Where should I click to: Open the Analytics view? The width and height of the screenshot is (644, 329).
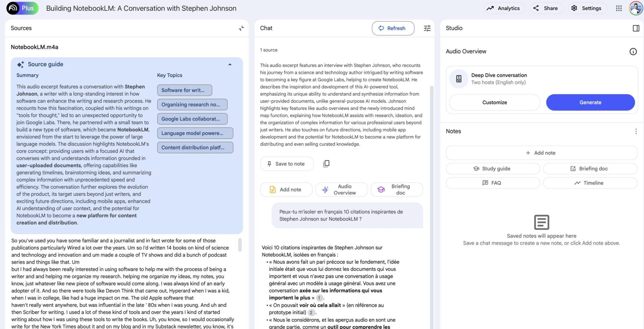pyautogui.click(x=503, y=8)
